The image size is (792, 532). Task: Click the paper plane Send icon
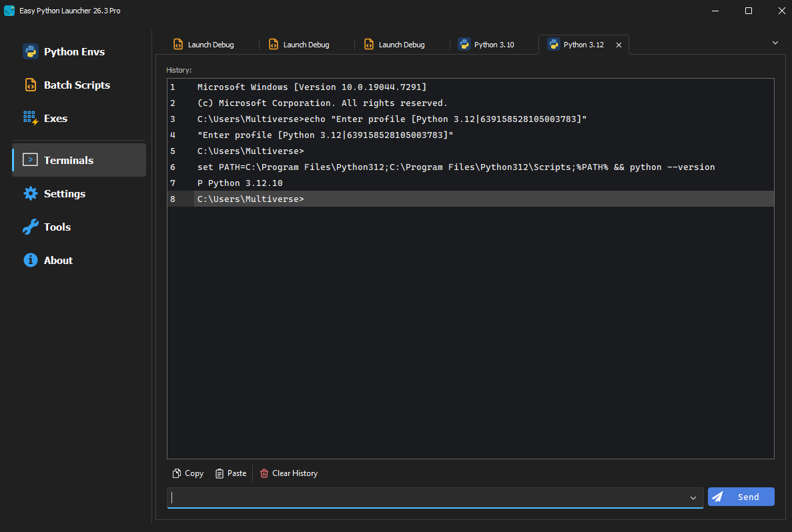point(717,497)
